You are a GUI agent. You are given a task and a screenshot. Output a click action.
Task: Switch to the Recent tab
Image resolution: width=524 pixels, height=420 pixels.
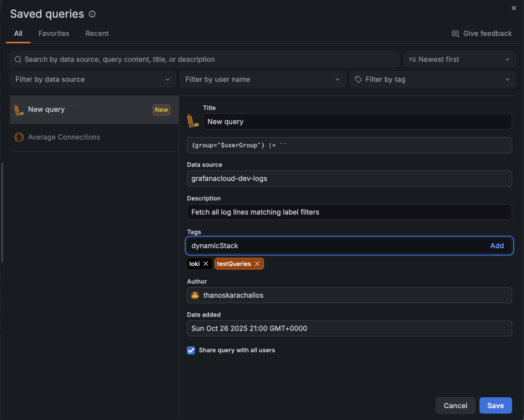pyautogui.click(x=97, y=33)
